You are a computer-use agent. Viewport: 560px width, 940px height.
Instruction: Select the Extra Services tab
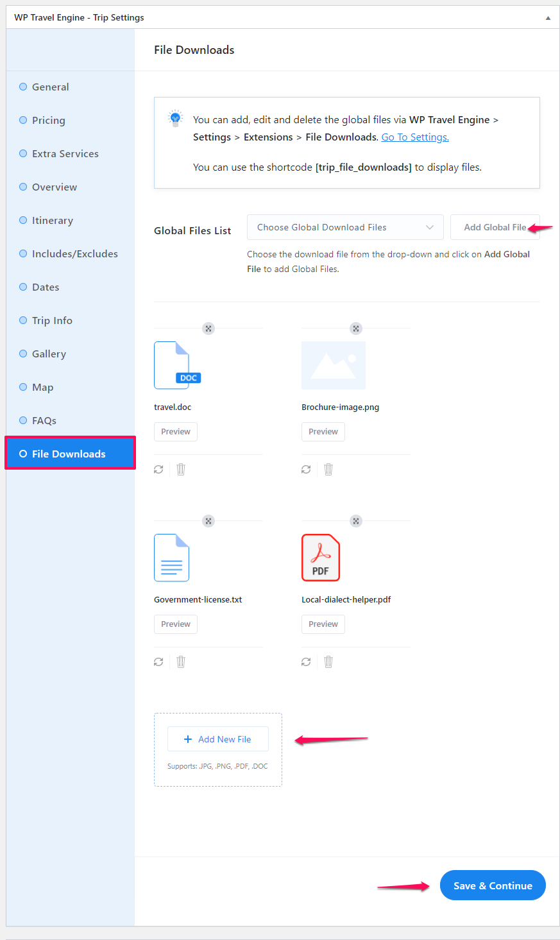71,154
